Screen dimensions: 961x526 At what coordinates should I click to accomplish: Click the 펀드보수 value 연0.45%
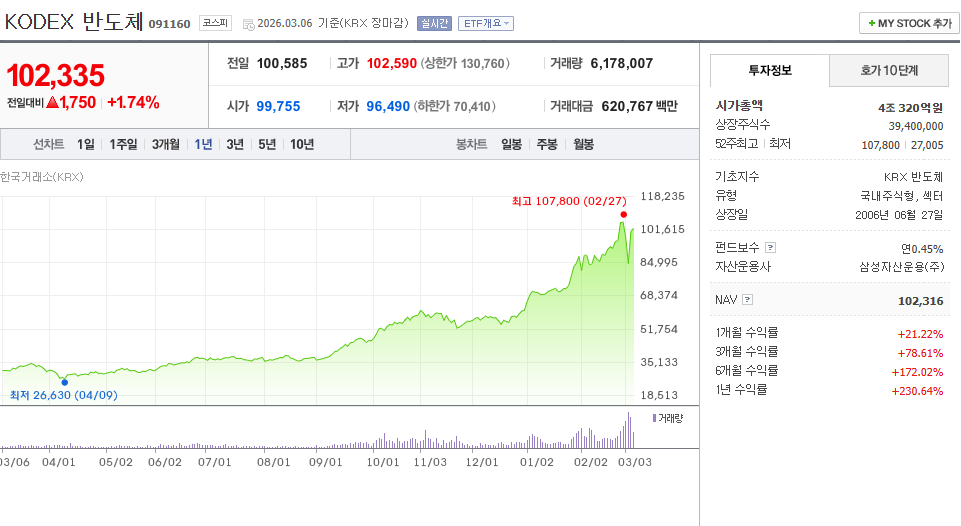(922, 249)
